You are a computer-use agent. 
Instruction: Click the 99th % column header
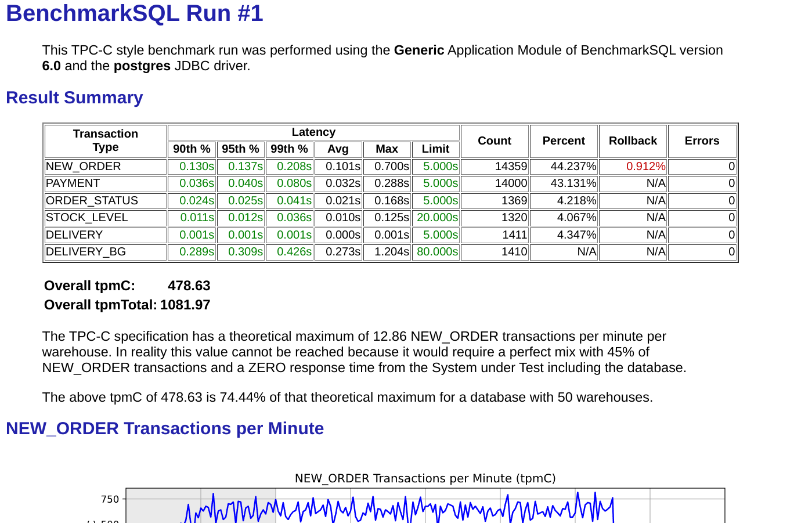point(290,149)
